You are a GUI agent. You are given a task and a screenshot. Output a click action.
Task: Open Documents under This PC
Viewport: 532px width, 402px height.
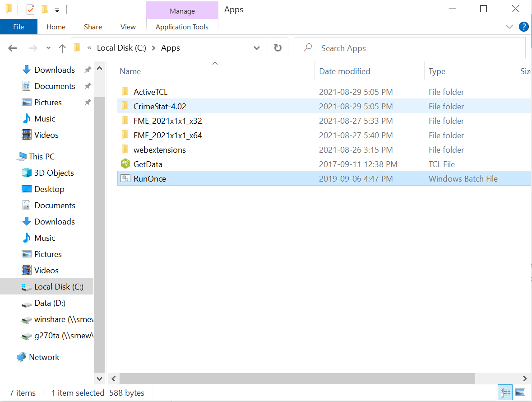55,206
